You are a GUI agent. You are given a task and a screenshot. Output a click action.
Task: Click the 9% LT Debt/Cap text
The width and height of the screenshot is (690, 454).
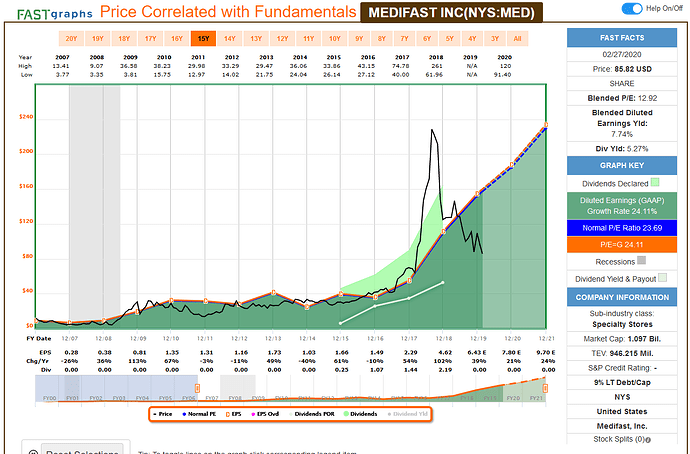pyautogui.click(x=622, y=382)
